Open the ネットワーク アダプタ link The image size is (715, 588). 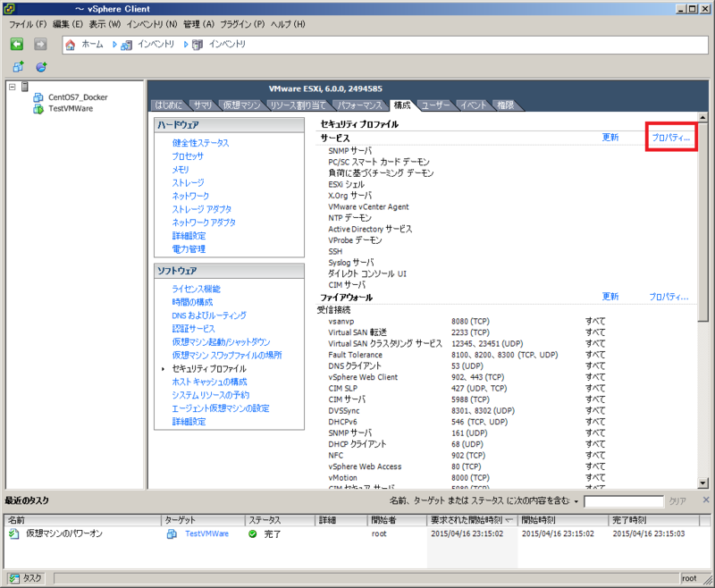pos(204,223)
